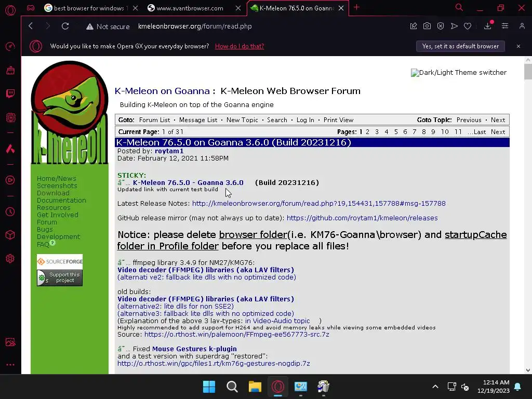The image size is (532, 399).
Task: Open the Latest Release Notes URL
Action: pyautogui.click(x=318, y=203)
